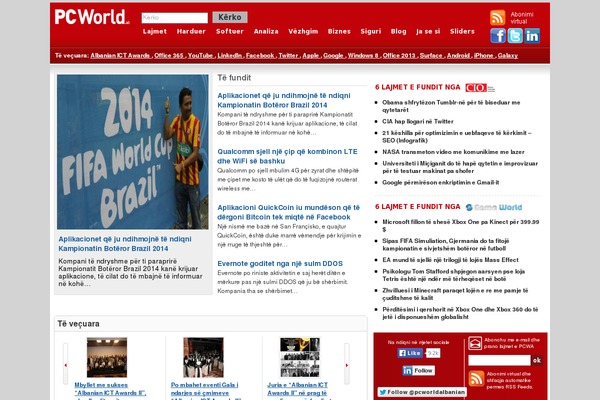Click the e-mail subscription envelope icon
The width and height of the screenshot is (600, 400).
[x=475, y=343]
